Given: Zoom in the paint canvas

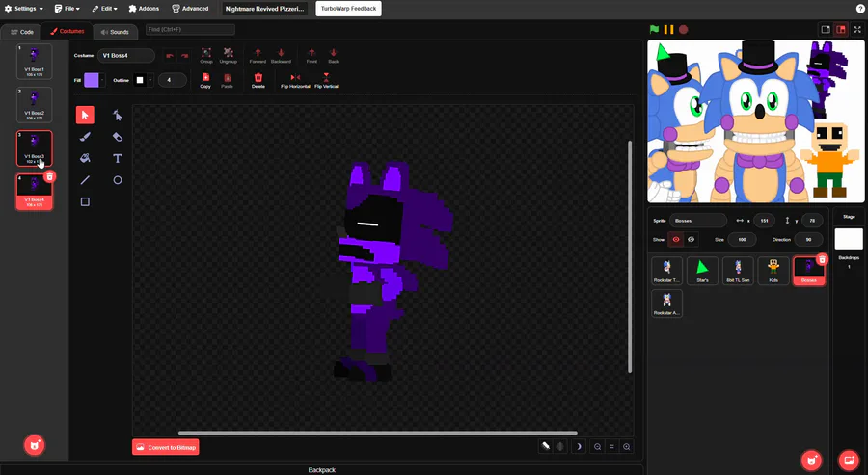Looking at the screenshot, I should point(627,447).
